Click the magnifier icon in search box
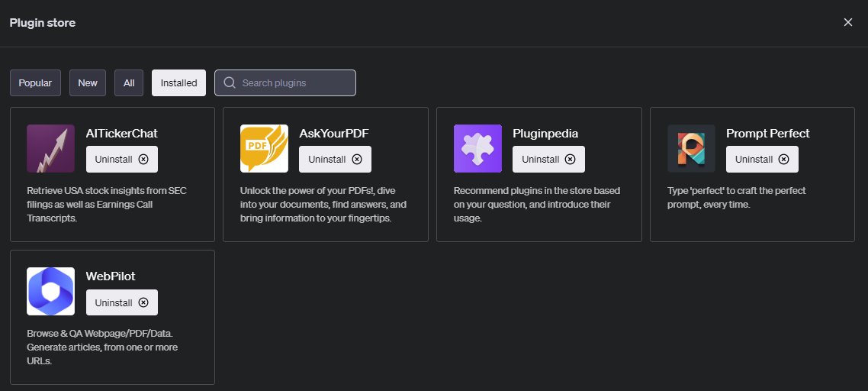Screen dimensions: 868x391 [x=230, y=82]
